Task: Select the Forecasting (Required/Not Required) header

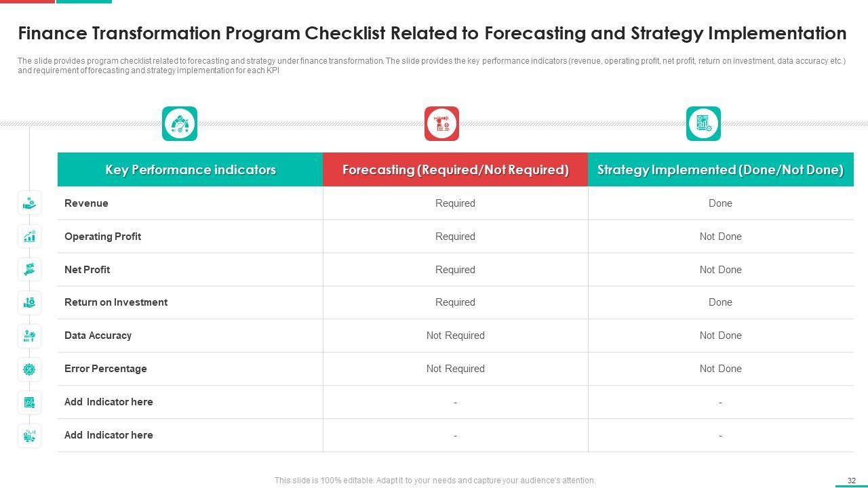Action: point(455,169)
